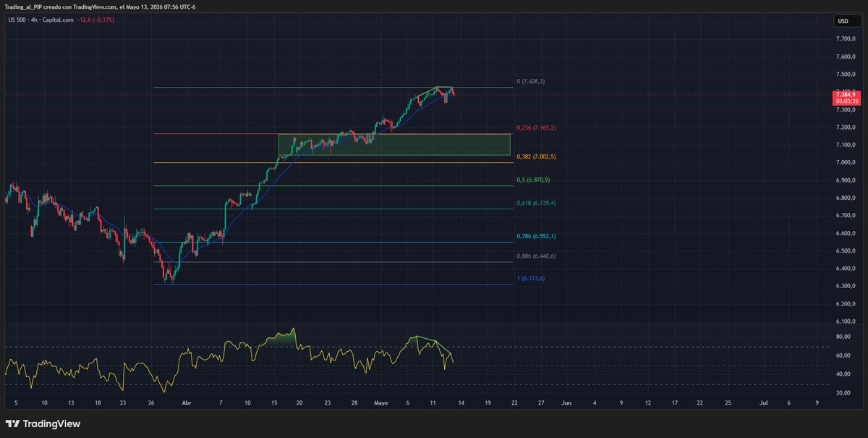Viewport: 868px width, 438px height.
Task: Click 7.100,0 on the price axis
Action: (x=846, y=145)
